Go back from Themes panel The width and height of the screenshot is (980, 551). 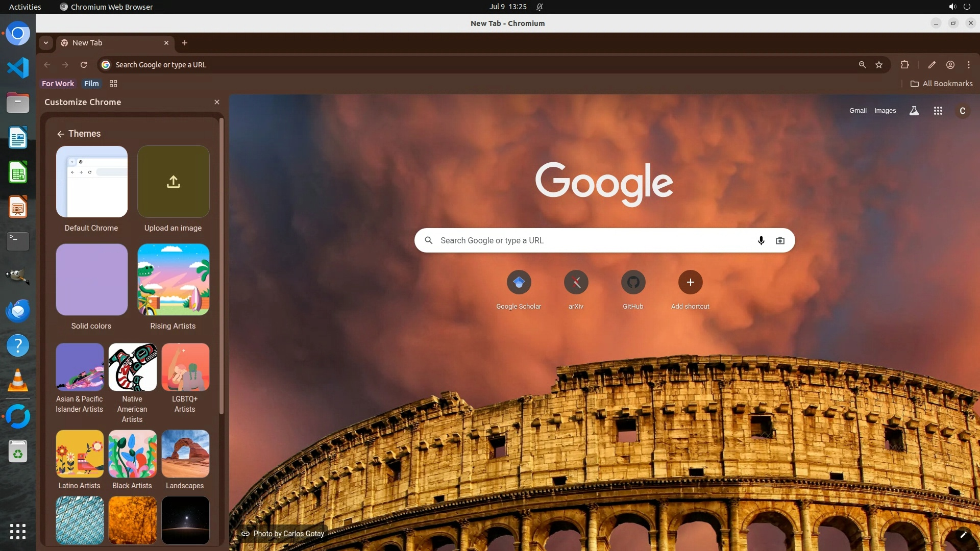(60, 134)
